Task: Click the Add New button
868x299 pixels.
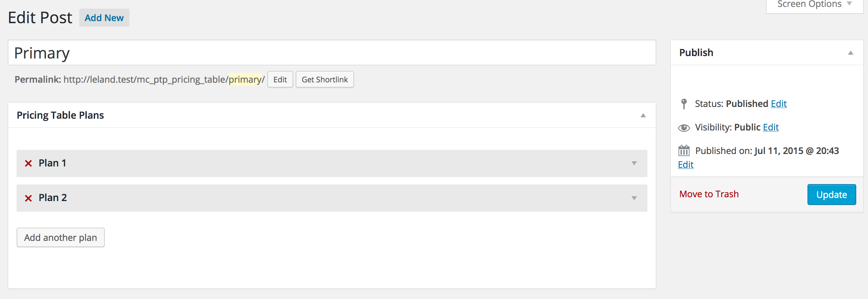Action: pos(104,18)
